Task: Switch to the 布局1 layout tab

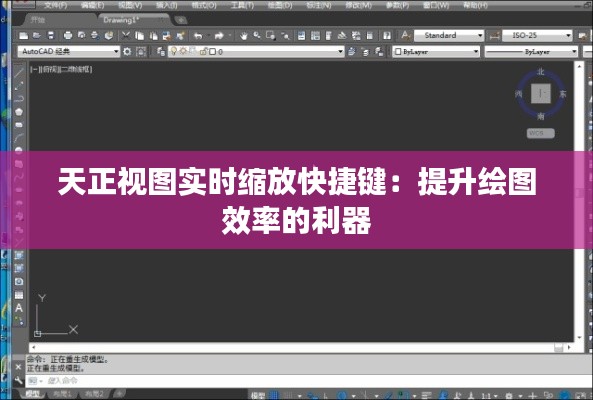Action: pos(63,394)
